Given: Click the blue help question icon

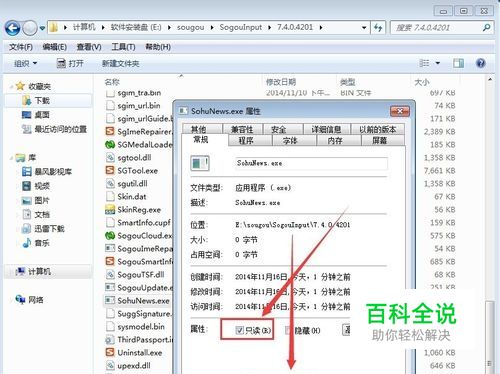Looking at the screenshot, I should point(481,63).
